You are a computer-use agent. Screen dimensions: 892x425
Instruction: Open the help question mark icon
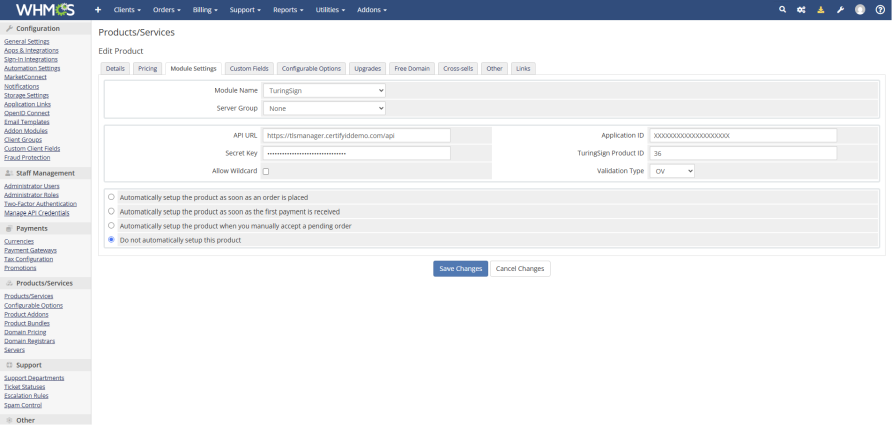pos(879,10)
